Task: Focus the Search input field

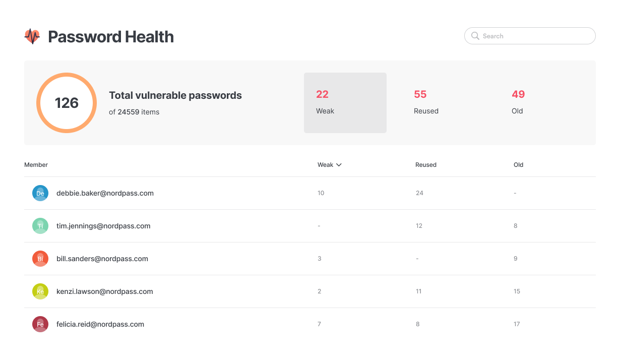Action: [530, 36]
